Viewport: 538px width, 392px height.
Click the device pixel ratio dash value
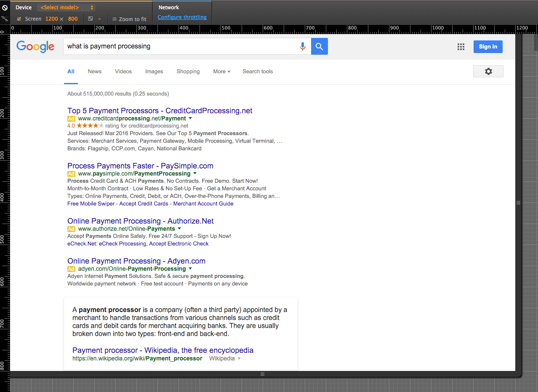(100, 19)
